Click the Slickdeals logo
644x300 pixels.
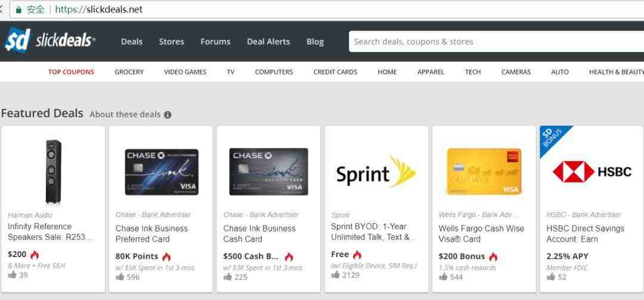50,41
